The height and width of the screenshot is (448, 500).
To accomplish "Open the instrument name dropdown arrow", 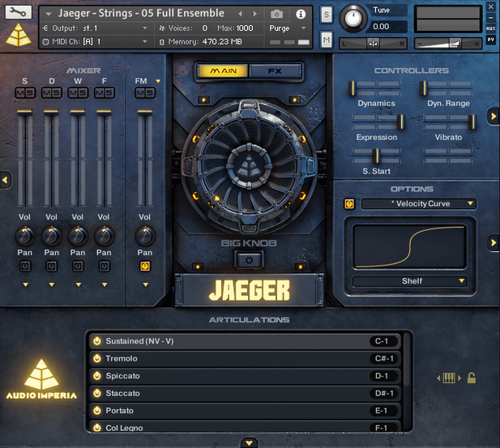I will pyautogui.click(x=49, y=14).
